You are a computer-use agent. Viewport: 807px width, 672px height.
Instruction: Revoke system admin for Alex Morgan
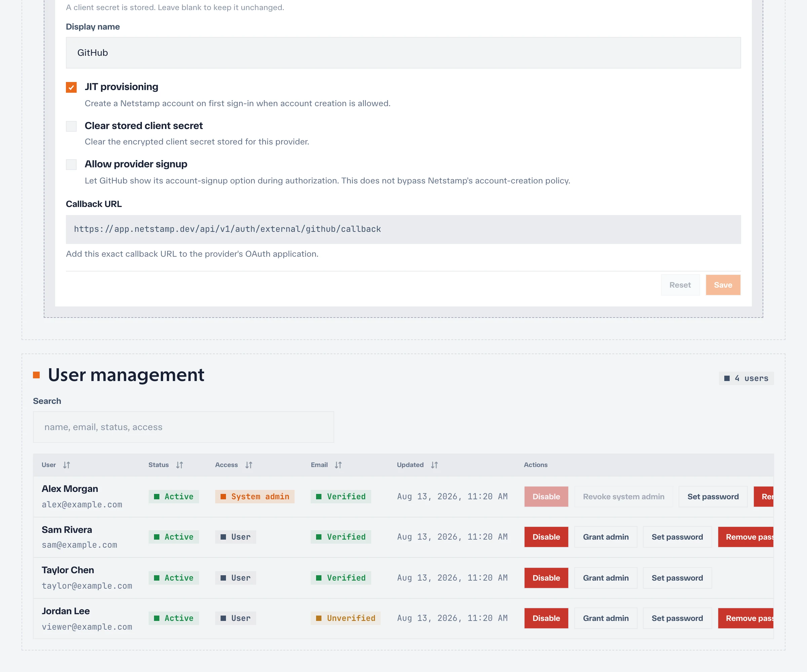point(623,497)
